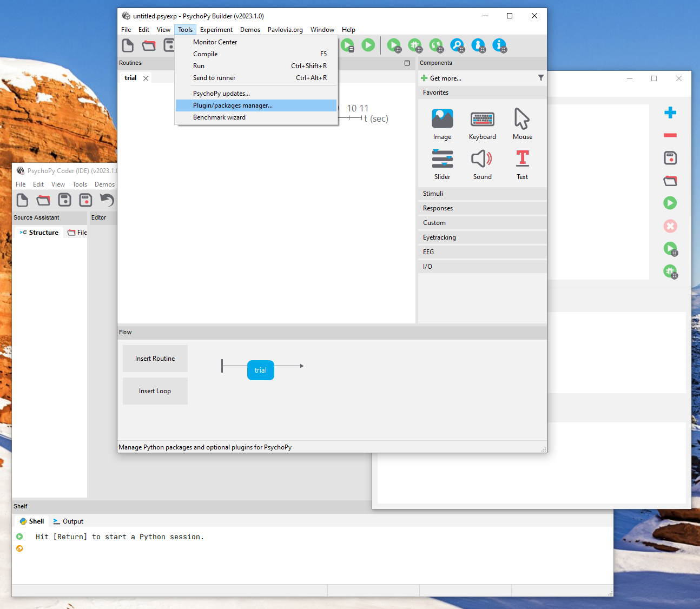Click Get more components button
This screenshot has height=609, width=700.
point(441,78)
